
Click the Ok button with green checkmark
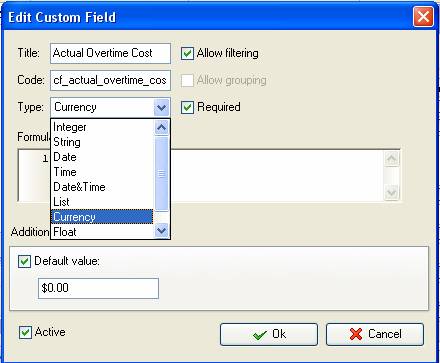pos(269,334)
